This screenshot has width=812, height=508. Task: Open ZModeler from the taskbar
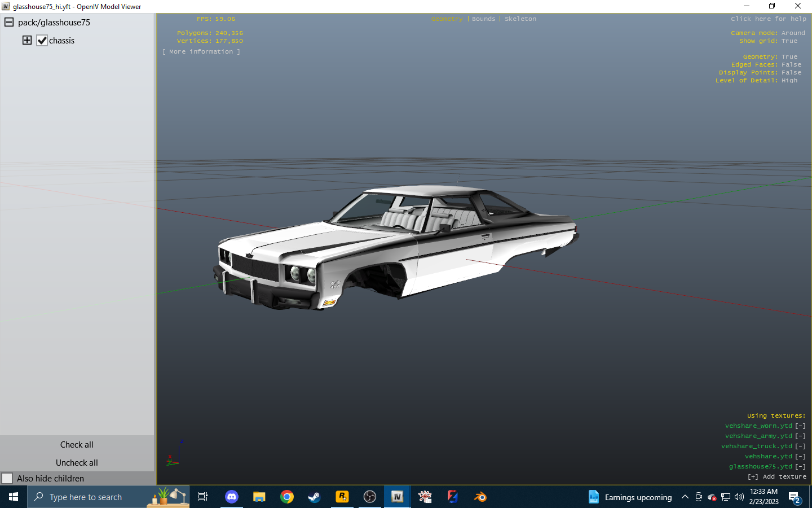[452, 497]
